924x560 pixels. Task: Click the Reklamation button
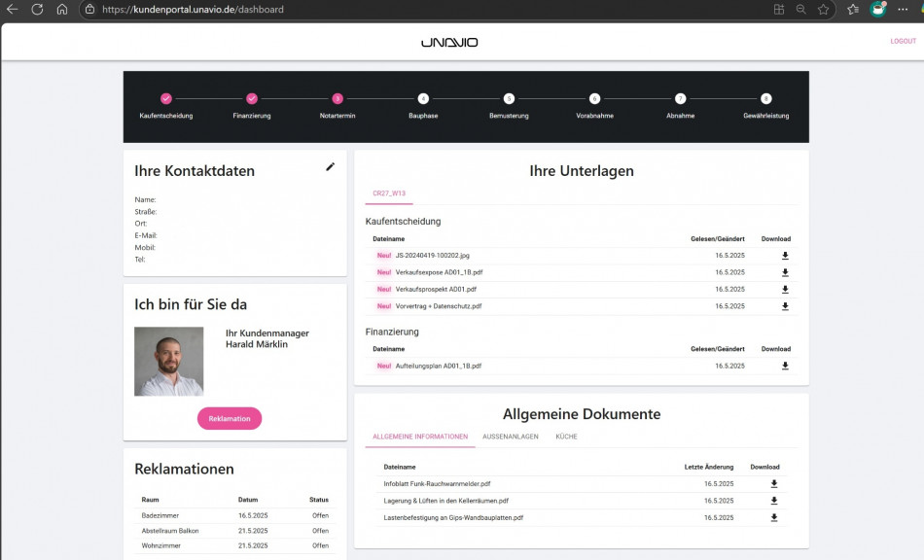[229, 418]
